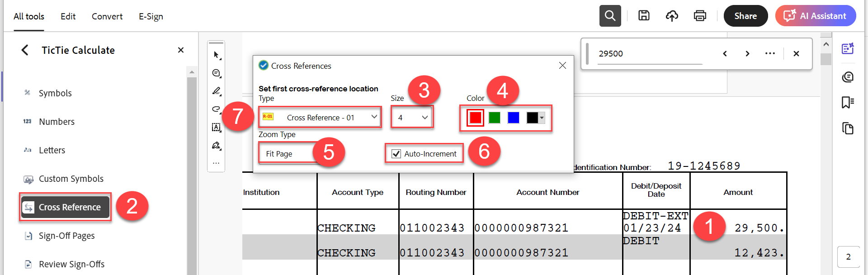
Task: Open the Edit menu
Action: (x=68, y=16)
